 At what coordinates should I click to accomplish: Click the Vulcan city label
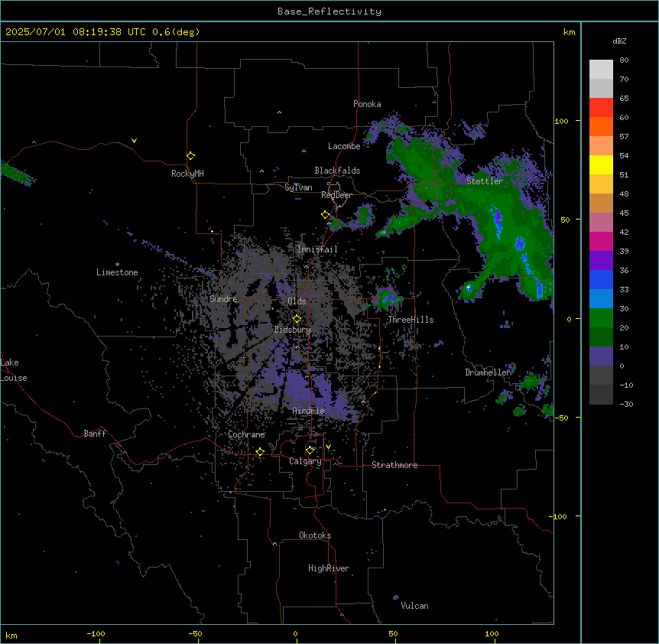415,606
